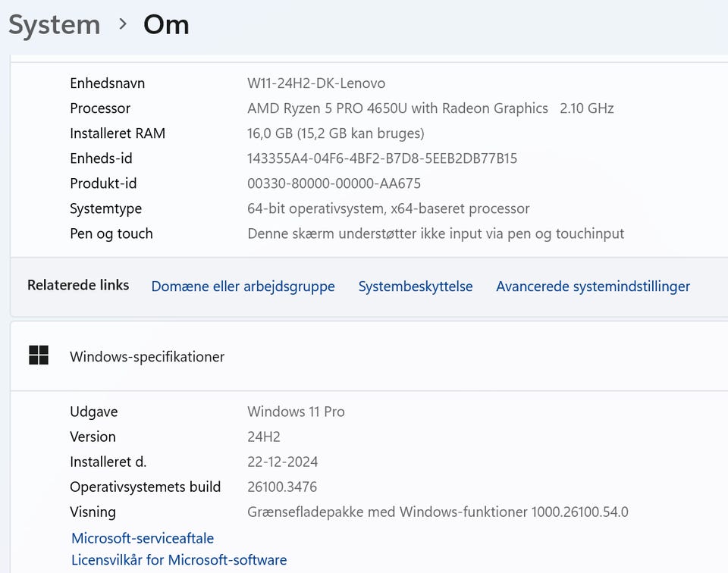Click the Om page title
Viewport: 728px width, 573px height.
[x=166, y=25]
